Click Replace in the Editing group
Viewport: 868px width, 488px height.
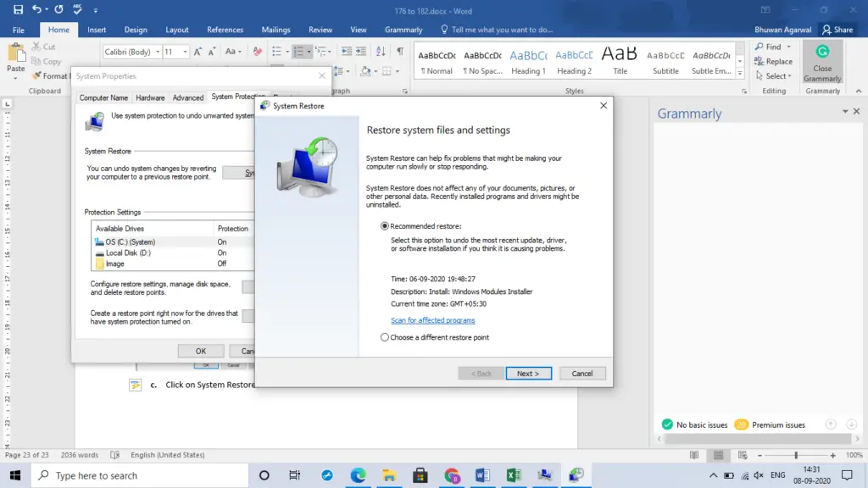coord(773,61)
